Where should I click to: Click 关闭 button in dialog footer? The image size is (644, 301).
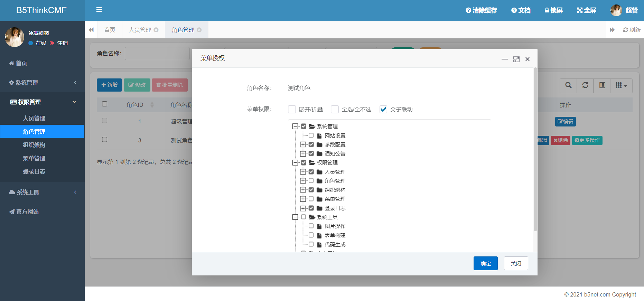click(516, 263)
